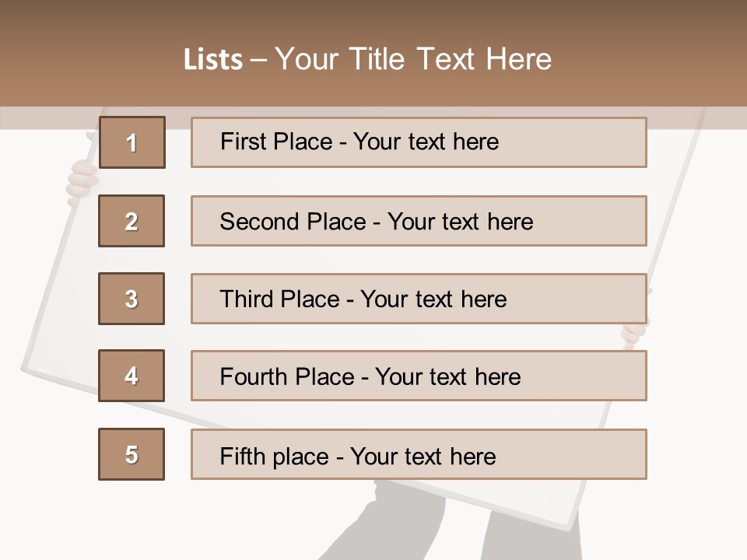Click the words First Place
The width and height of the screenshot is (747, 560).
pyautogui.click(x=278, y=142)
